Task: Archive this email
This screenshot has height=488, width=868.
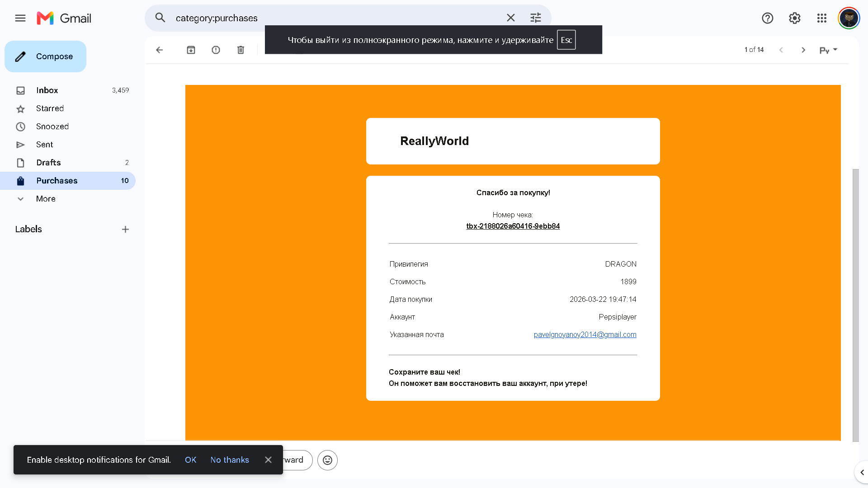Action: click(x=191, y=50)
